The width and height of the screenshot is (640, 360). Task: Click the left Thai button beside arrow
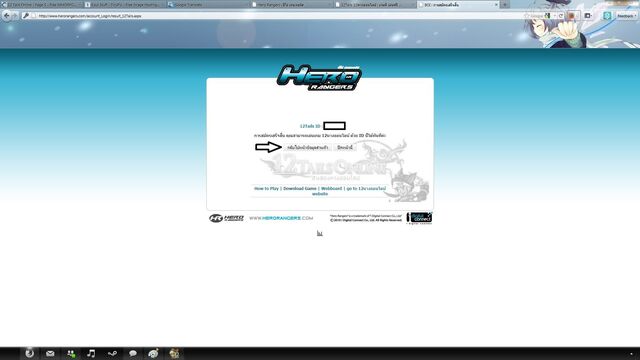coord(308,147)
